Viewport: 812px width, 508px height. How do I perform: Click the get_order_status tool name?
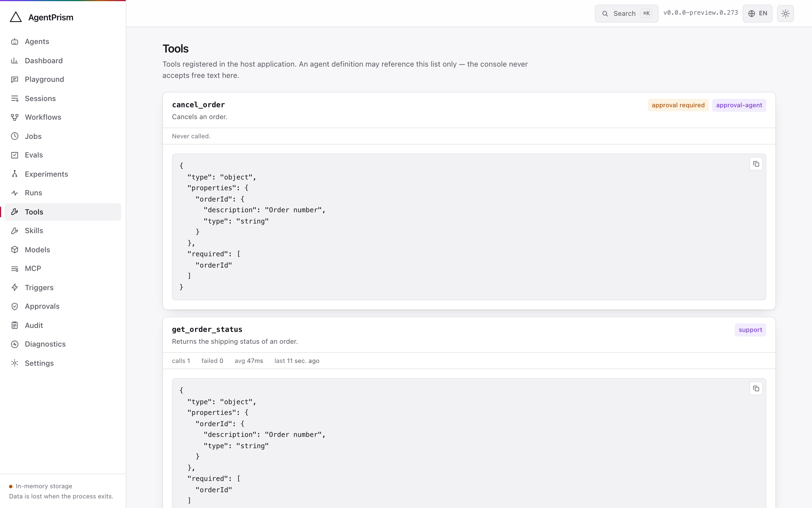[207, 330]
